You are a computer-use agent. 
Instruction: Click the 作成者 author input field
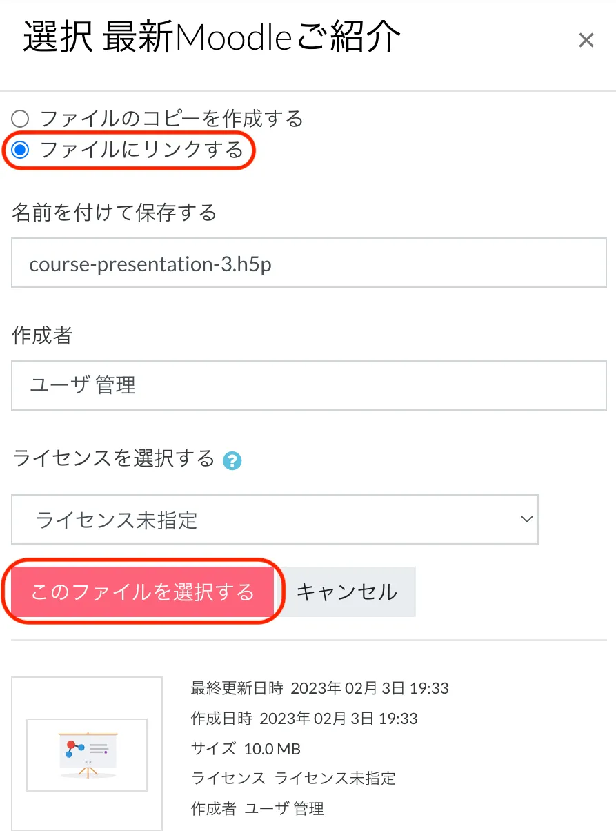pos(308,385)
